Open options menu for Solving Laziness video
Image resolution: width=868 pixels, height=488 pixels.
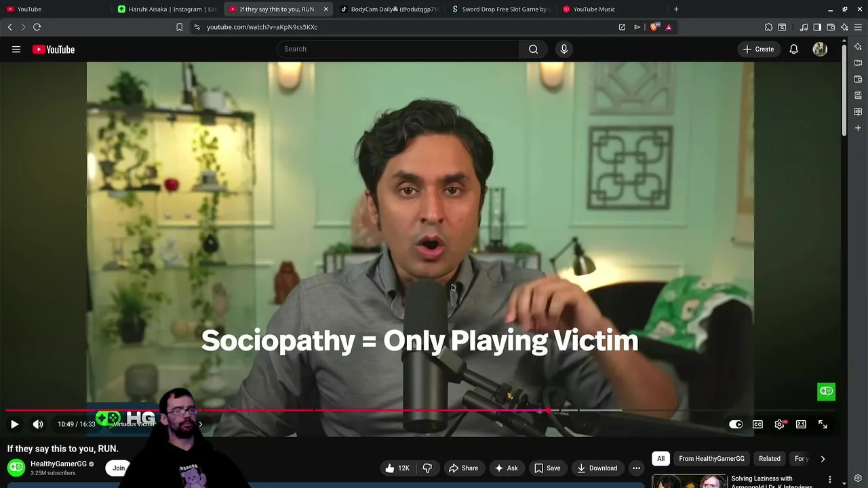pyautogui.click(x=830, y=480)
